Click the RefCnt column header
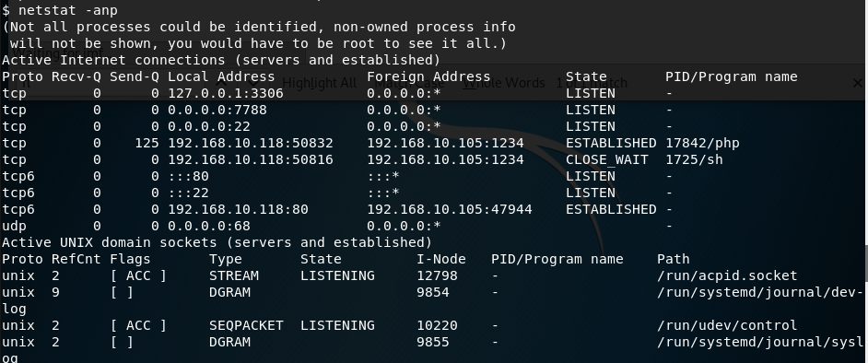 76,259
